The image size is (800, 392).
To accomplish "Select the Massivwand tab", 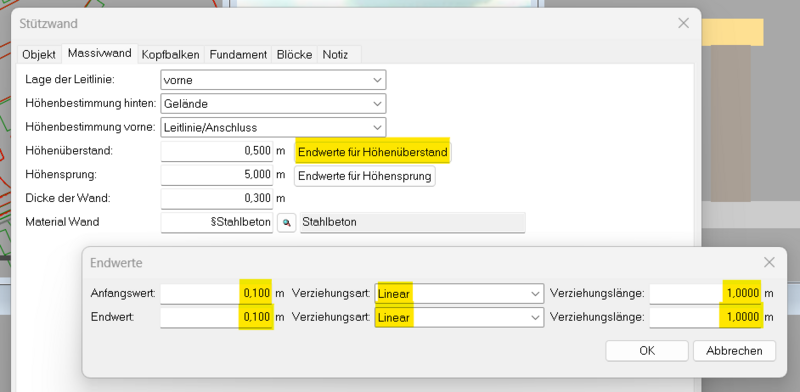I will point(99,53).
